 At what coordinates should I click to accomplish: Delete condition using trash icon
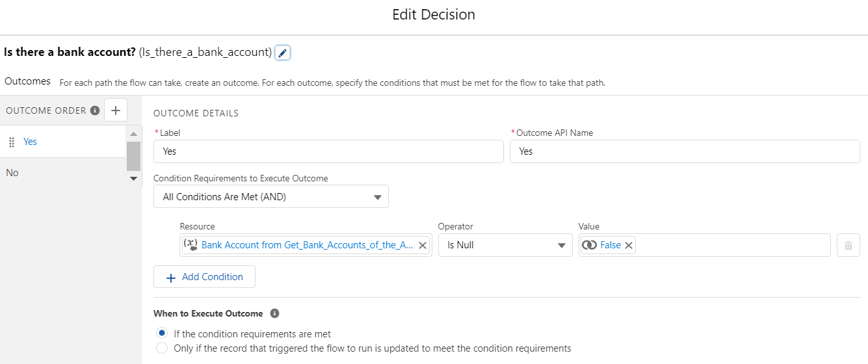click(x=848, y=245)
